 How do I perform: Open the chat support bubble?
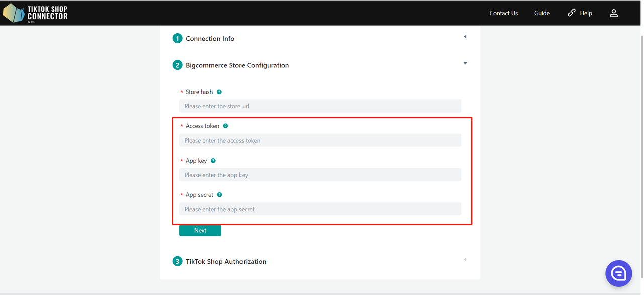(618, 273)
